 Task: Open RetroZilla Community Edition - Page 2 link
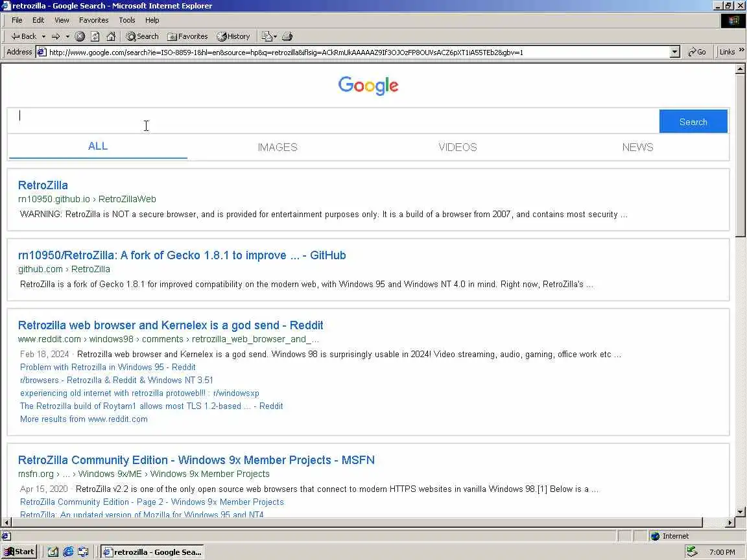[x=152, y=502]
